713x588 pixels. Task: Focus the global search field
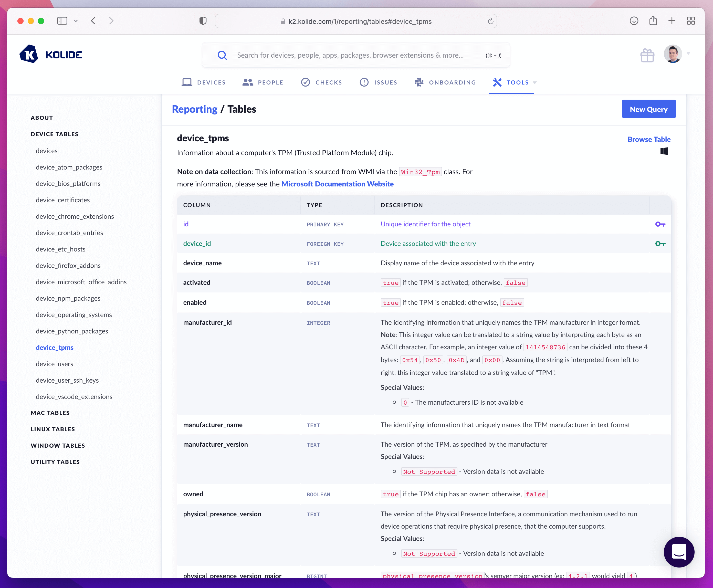coord(350,55)
